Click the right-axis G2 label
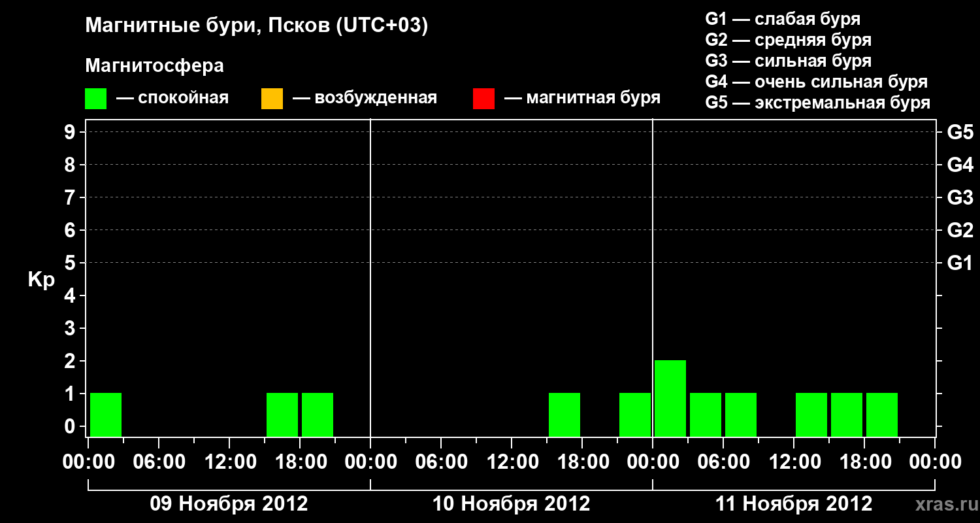The image size is (980, 523). click(x=960, y=230)
